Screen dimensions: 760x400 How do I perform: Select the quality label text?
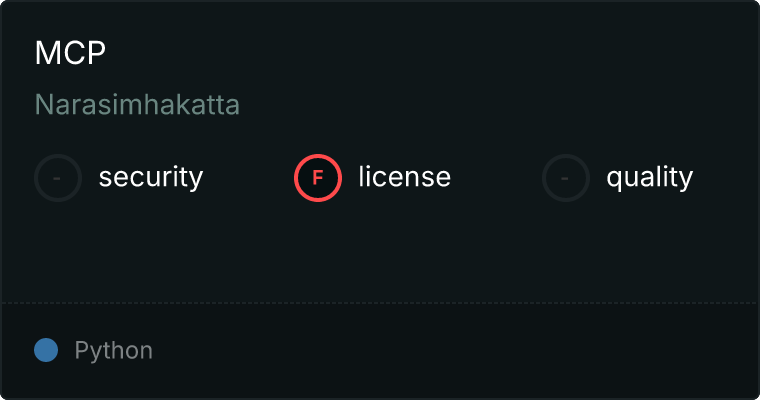pyautogui.click(x=649, y=177)
